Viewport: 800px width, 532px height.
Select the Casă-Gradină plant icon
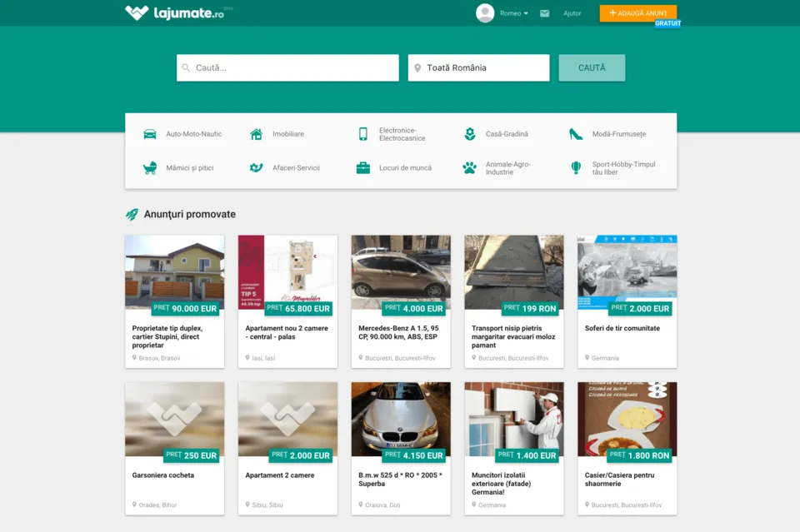(470, 134)
